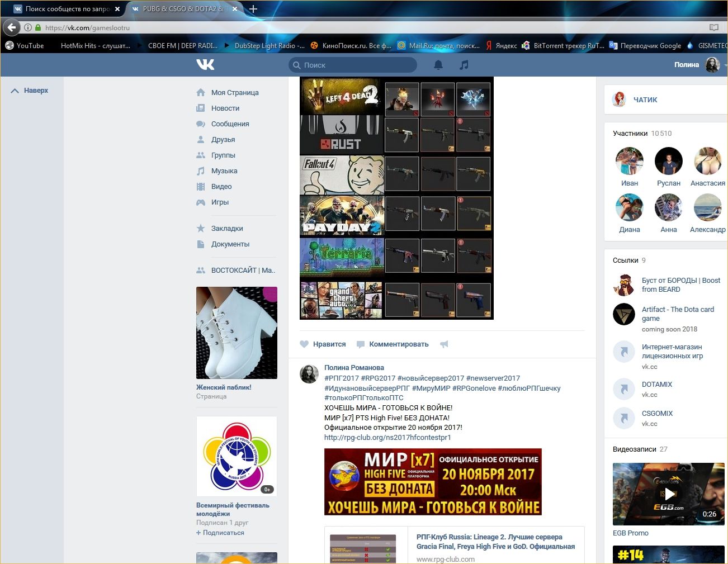
Task: Open the rpg-club.org/ns2017hfcontestpr1 link
Action: click(x=387, y=437)
